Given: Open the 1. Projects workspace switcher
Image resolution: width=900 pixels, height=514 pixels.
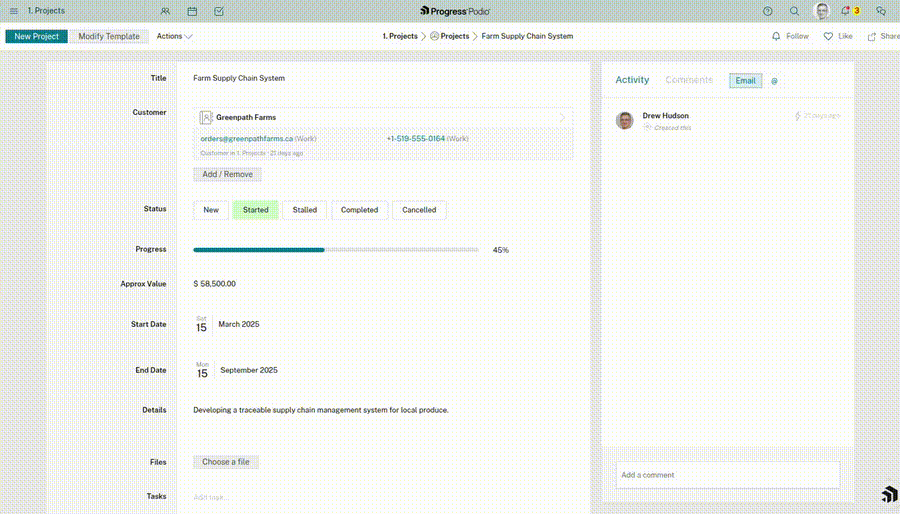Looking at the screenshot, I should coord(46,11).
